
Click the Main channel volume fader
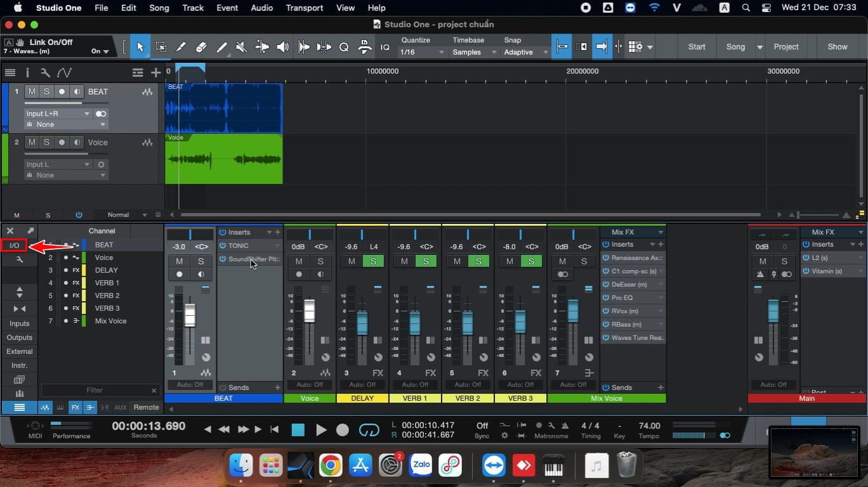(773, 311)
